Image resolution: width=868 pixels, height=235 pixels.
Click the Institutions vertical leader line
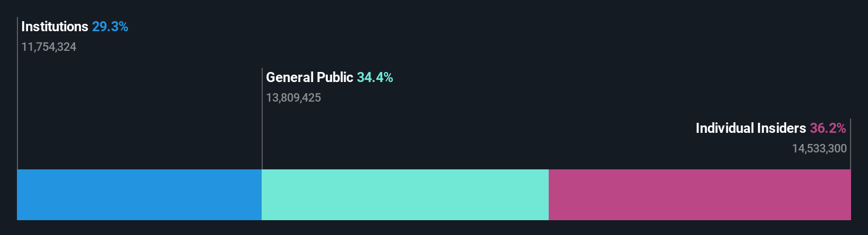[17, 93]
